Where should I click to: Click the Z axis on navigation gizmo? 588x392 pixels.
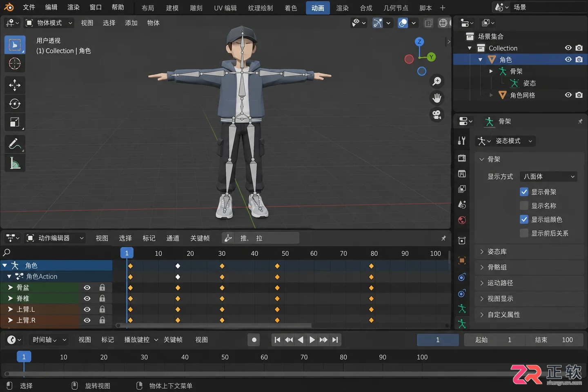click(419, 42)
